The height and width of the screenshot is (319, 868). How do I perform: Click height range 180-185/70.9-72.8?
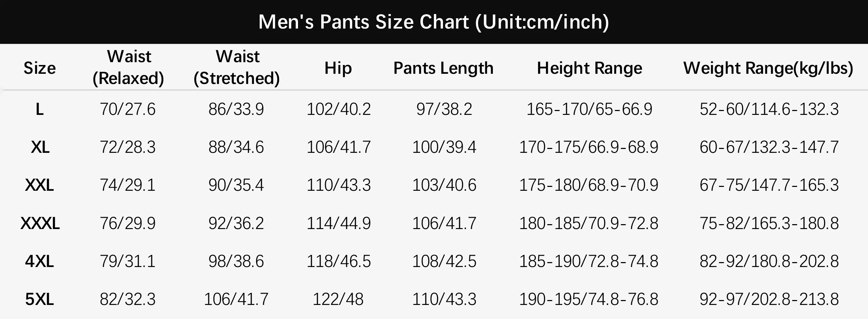tap(589, 223)
